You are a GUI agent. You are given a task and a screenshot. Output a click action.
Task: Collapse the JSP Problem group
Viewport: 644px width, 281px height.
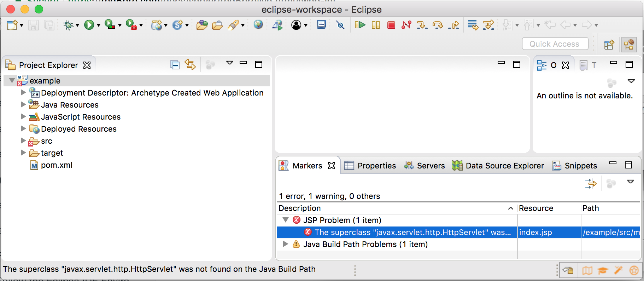point(286,220)
